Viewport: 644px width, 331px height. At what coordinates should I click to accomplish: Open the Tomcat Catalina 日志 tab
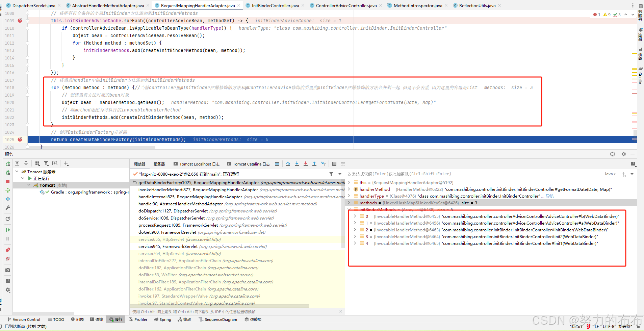pos(249,164)
